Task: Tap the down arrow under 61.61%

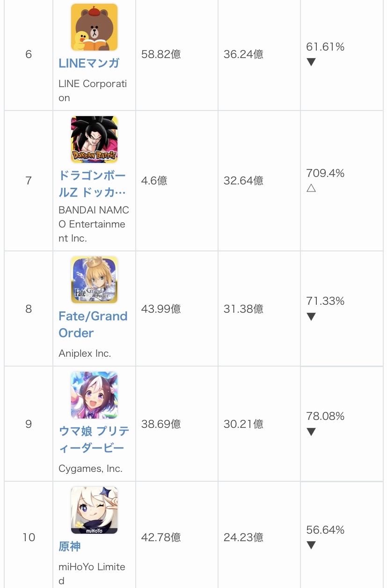Action: (311, 62)
